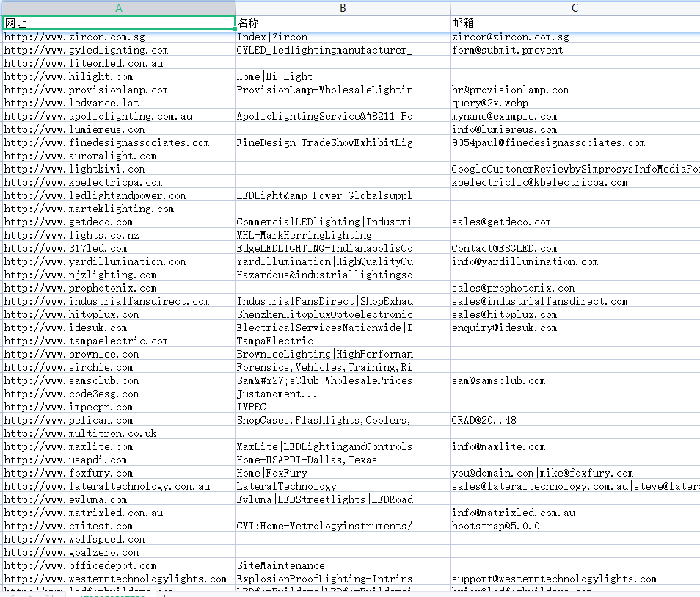Select cell http://www.liteonled.com.au
700x597 pixels.
tap(119, 63)
